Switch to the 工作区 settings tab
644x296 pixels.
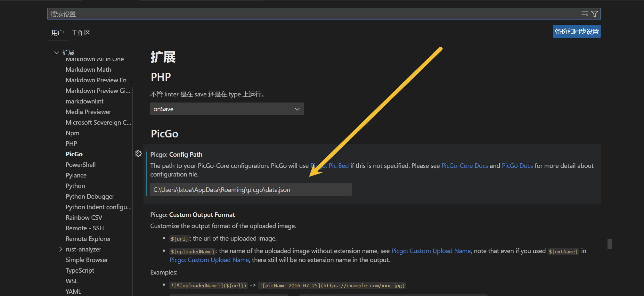click(81, 33)
